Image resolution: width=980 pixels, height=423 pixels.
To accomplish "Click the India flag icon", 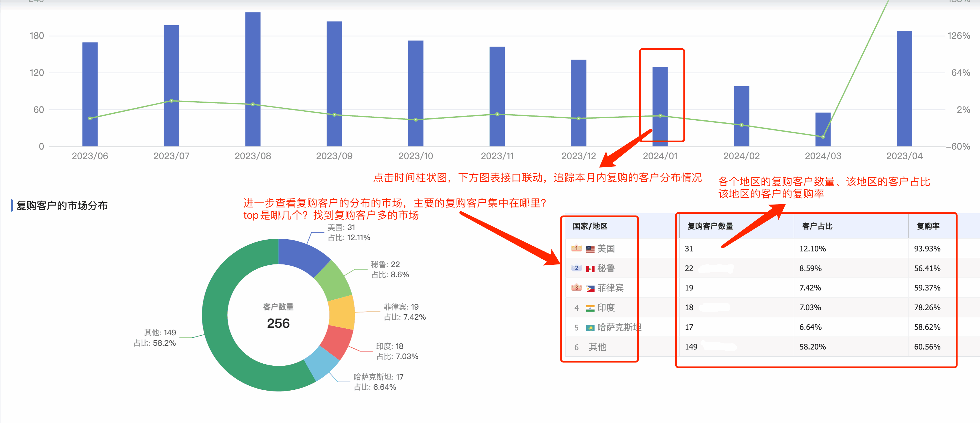I will tap(590, 308).
